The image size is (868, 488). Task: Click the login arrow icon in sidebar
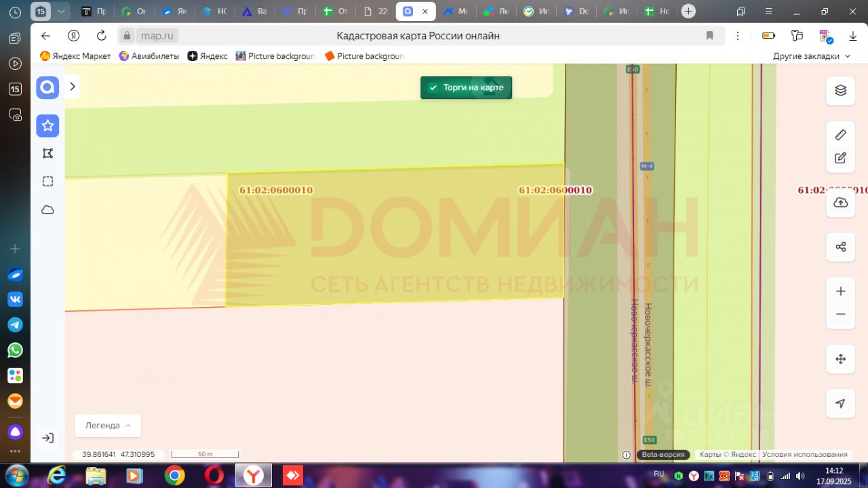(47, 438)
